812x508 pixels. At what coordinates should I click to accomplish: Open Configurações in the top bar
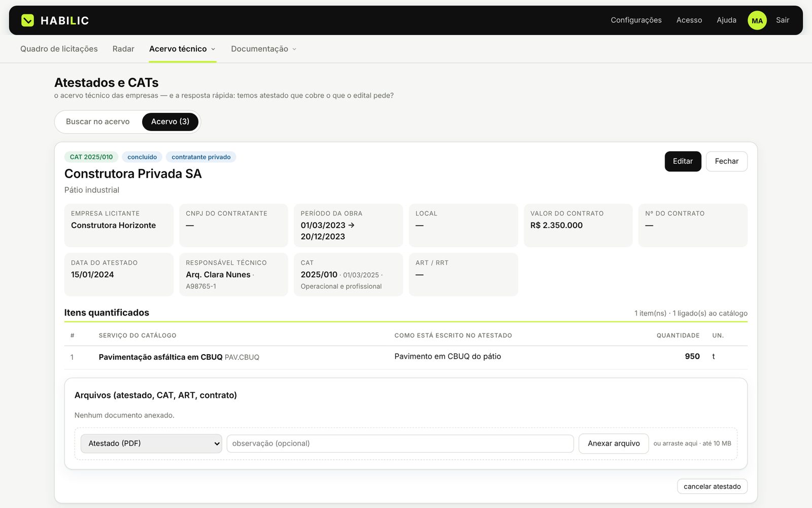click(636, 20)
